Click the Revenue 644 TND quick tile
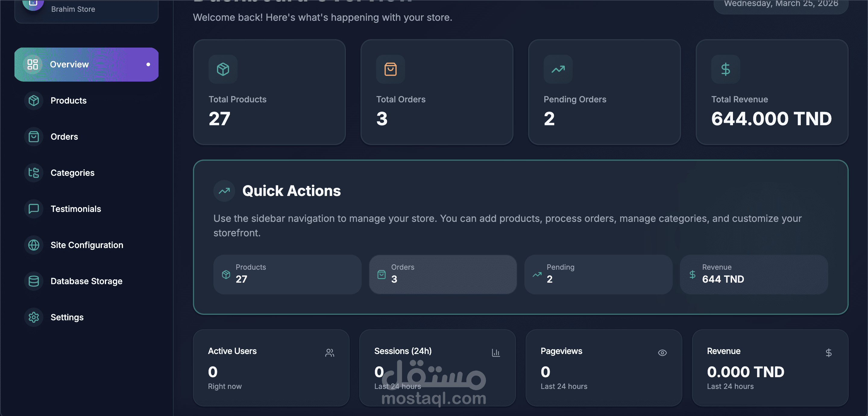The width and height of the screenshot is (868, 416). [753, 274]
